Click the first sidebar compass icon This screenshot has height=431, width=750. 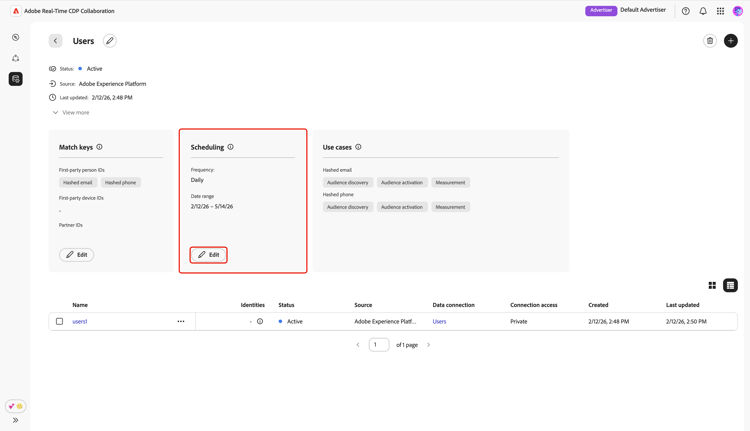pos(16,37)
